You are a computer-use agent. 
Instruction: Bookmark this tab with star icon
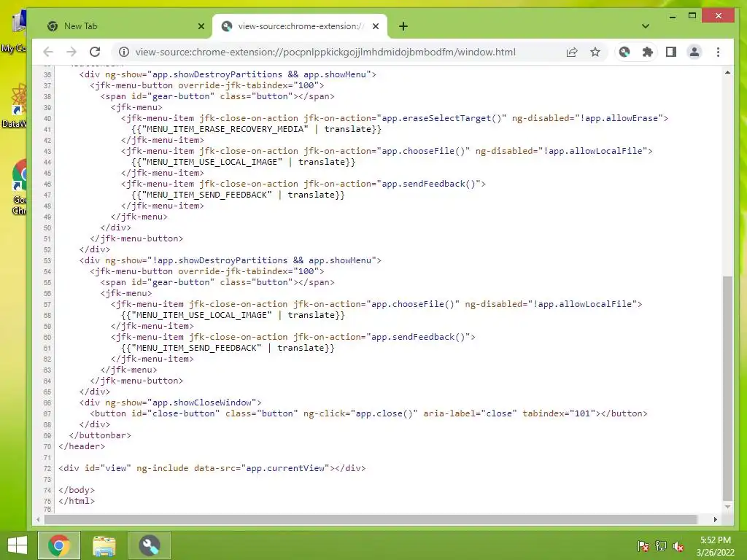(x=595, y=52)
